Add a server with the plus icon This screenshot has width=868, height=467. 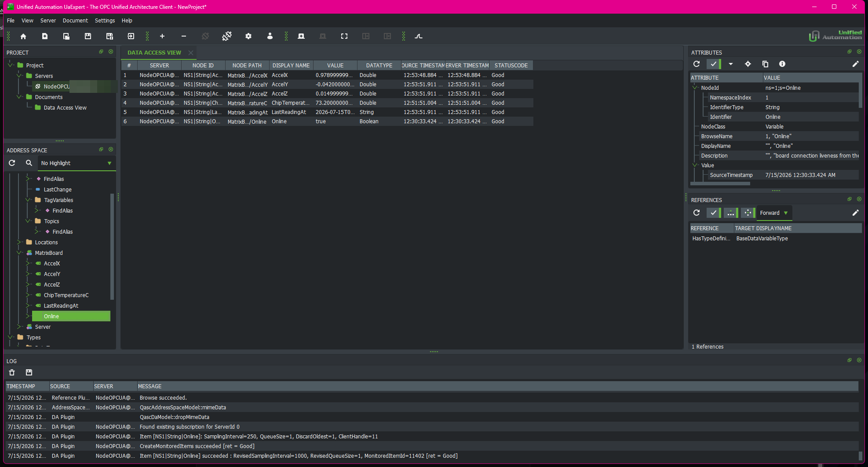click(162, 37)
